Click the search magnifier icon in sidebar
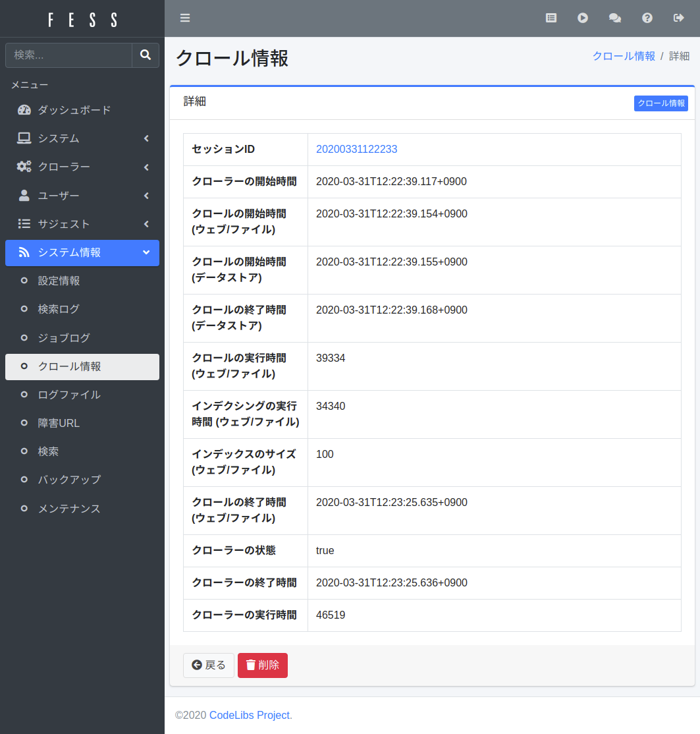Viewport: 700px width, 734px height. (x=145, y=55)
